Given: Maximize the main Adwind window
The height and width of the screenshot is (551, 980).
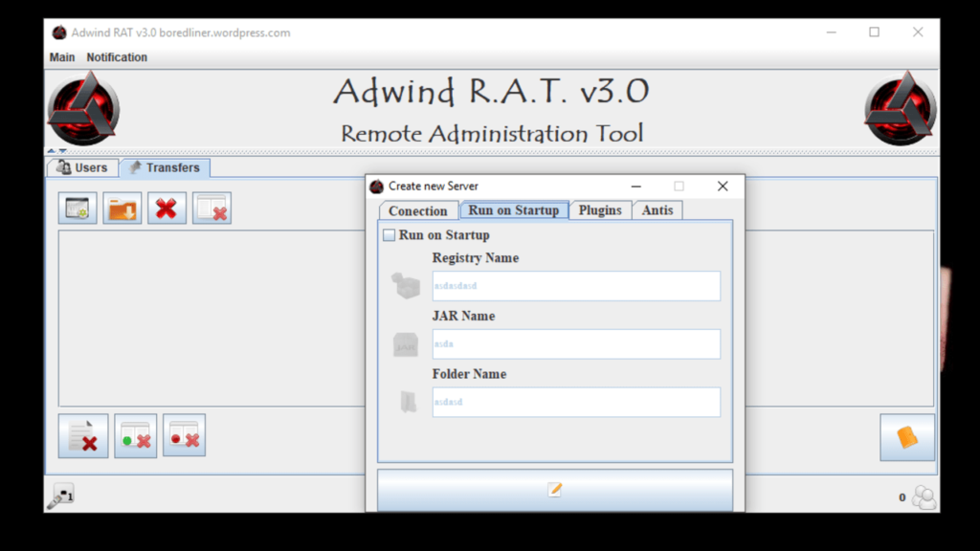Looking at the screenshot, I should pos(875,32).
